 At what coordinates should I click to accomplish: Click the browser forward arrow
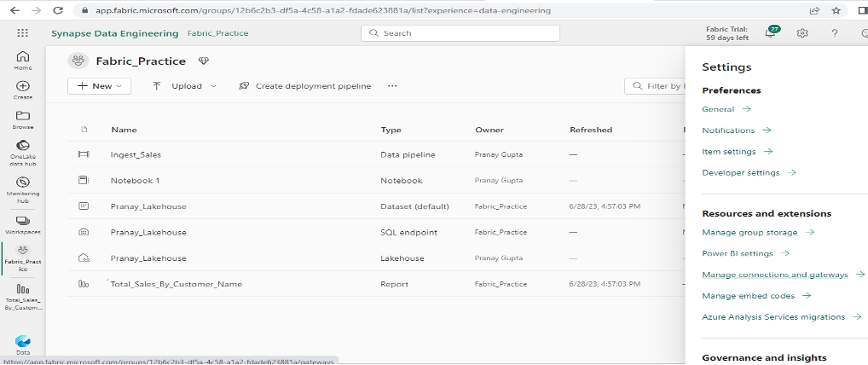(x=36, y=10)
